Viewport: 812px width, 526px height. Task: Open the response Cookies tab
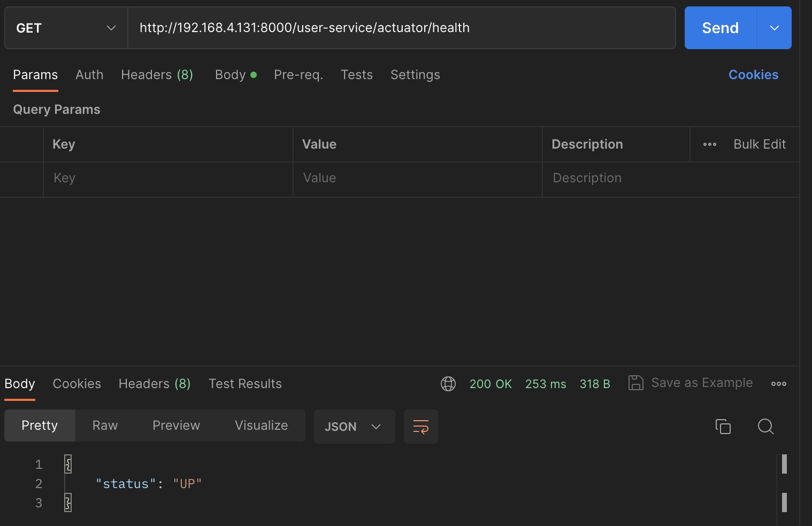click(77, 384)
